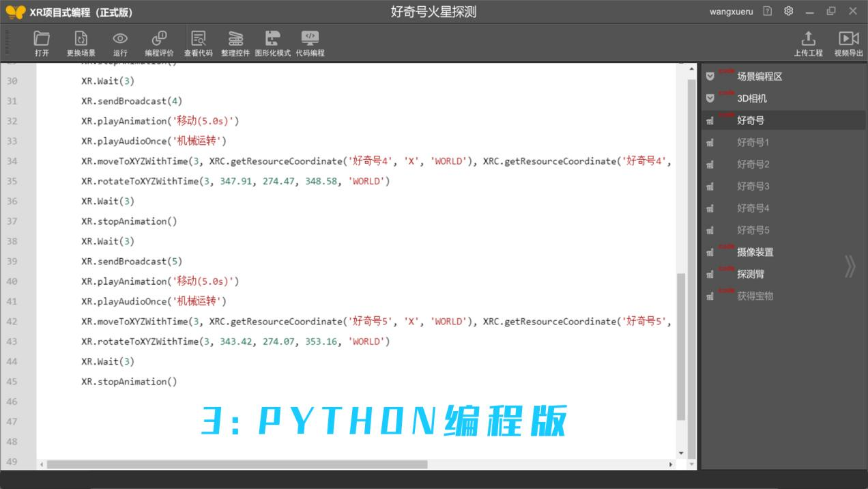Toggle visibility of 场景编程区 item

pyautogui.click(x=710, y=76)
